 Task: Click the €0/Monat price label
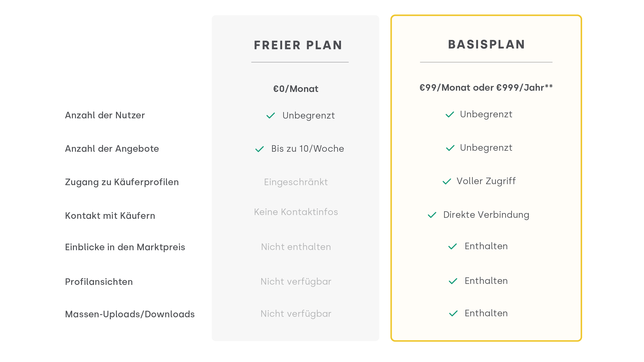point(296,89)
